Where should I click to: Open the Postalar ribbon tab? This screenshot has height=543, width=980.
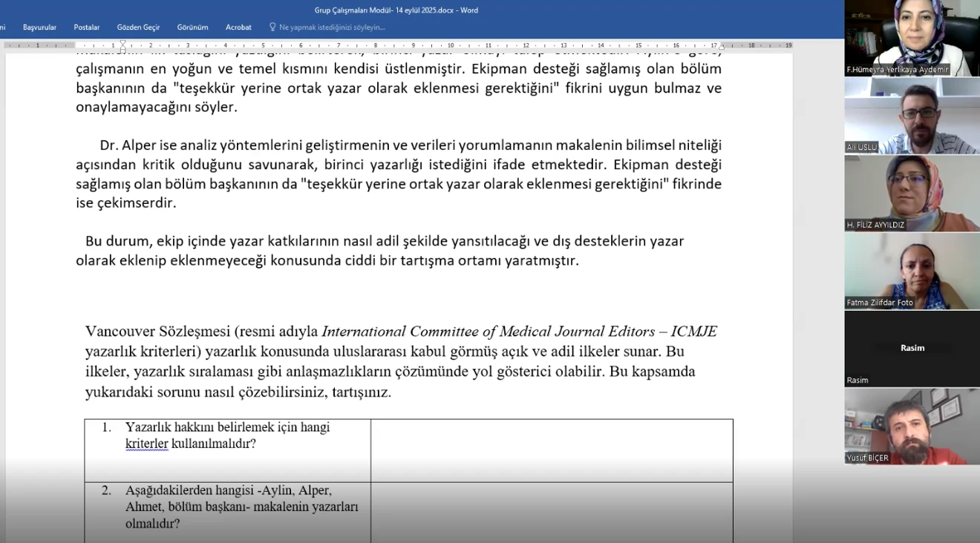86,26
